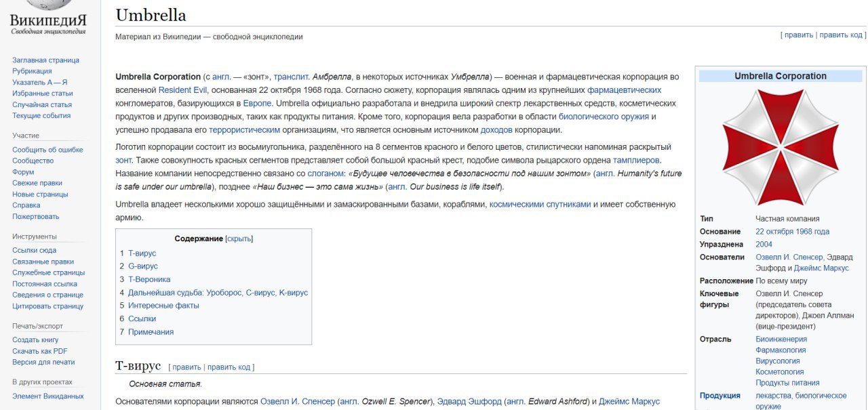The height and width of the screenshot is (410, 868).
Task: Jump to contents entry «3 Т-Вероника»
Action: tap(145, 279)
